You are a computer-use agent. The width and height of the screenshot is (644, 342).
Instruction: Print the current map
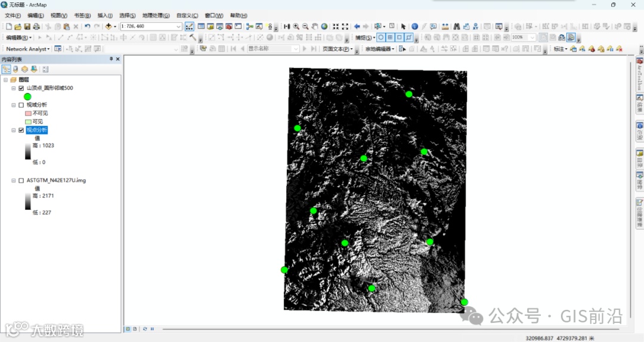coord(36,26)
